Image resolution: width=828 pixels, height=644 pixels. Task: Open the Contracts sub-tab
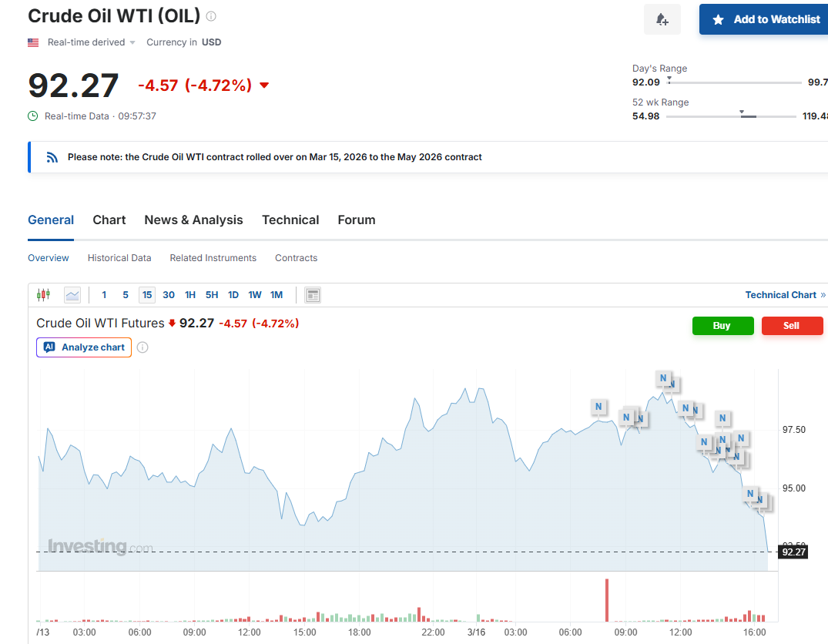pos(297,258)
